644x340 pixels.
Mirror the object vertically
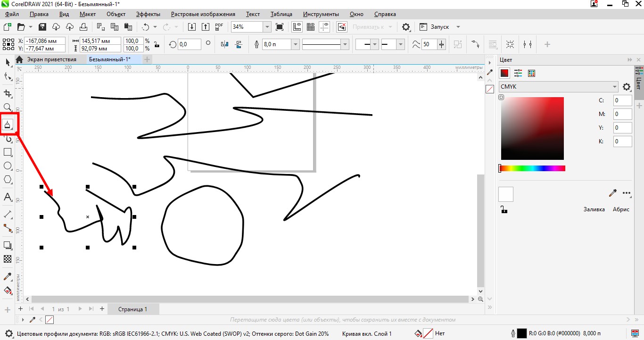[x=239, y=44]
